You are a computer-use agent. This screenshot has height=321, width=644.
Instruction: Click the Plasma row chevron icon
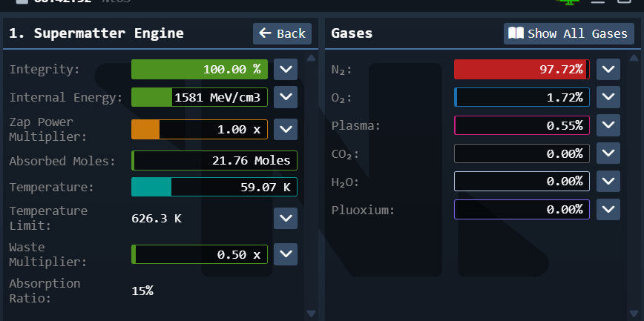pos(608,125)
